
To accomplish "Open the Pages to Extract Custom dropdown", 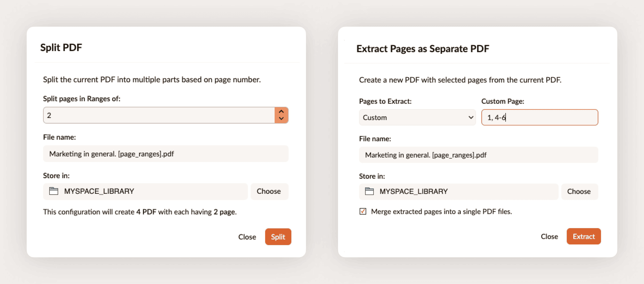I will point(417,117).
